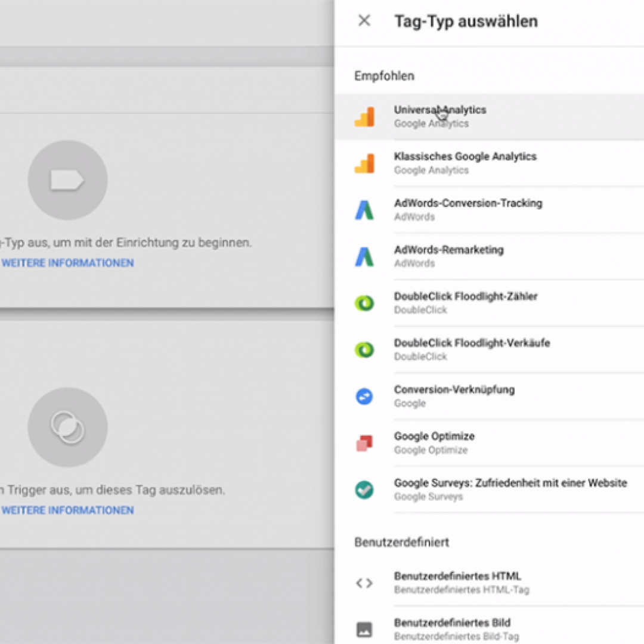Pick the AdWords-Remarketing tag type

[x=489, y=256]
